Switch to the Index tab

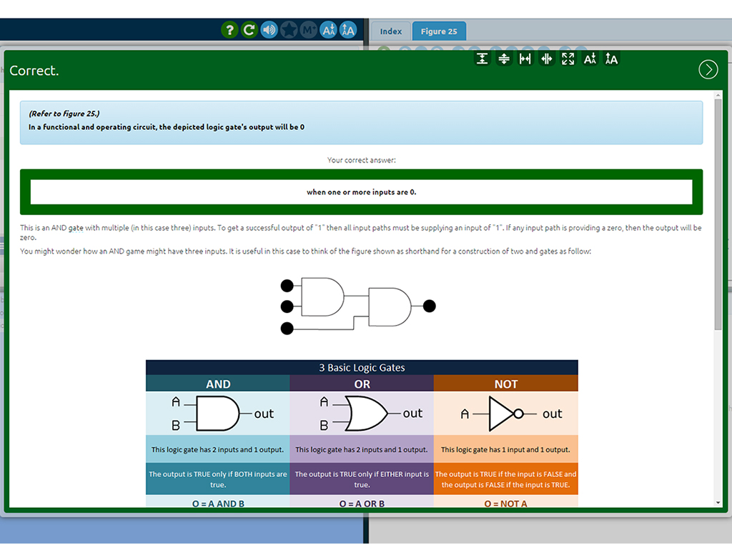point(391,31)
